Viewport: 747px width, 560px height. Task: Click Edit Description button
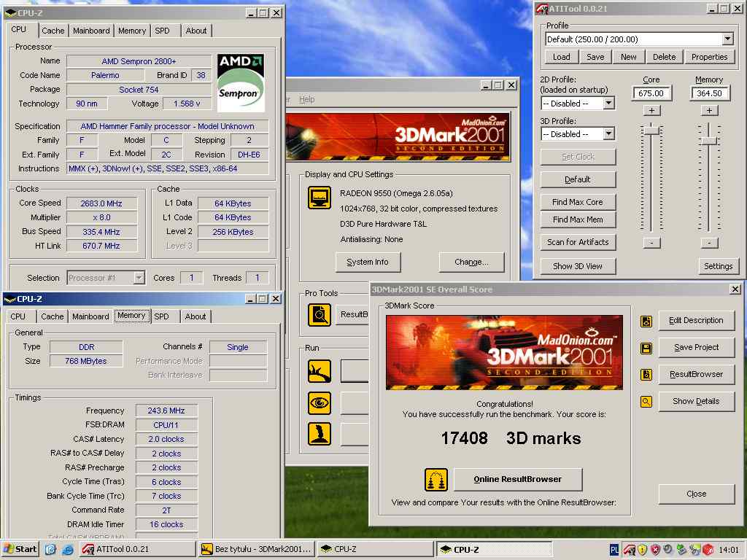coord(696,321)
